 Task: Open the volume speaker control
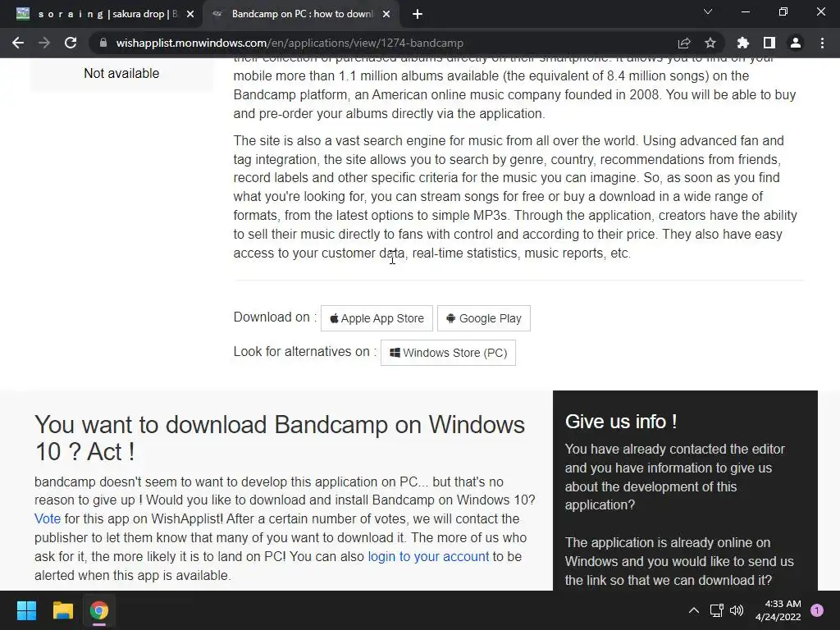(737, 610)
